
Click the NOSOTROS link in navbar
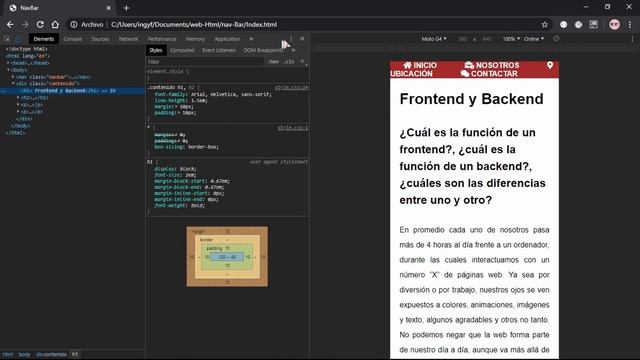(x=492, y=65)
